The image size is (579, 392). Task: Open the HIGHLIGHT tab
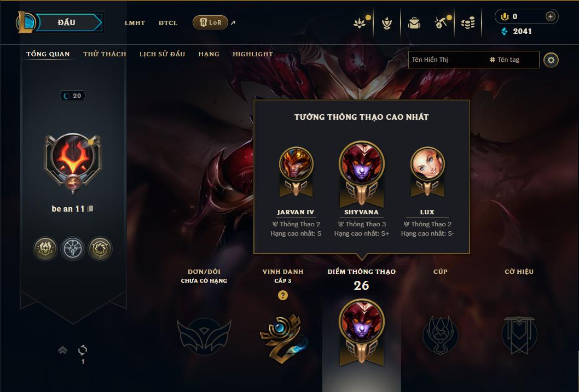click(253, 54)
